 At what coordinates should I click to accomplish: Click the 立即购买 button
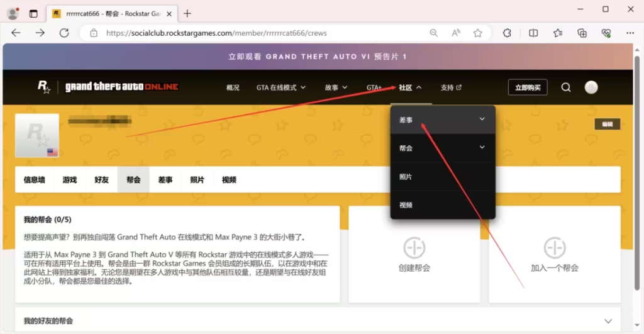pos(528,87)
